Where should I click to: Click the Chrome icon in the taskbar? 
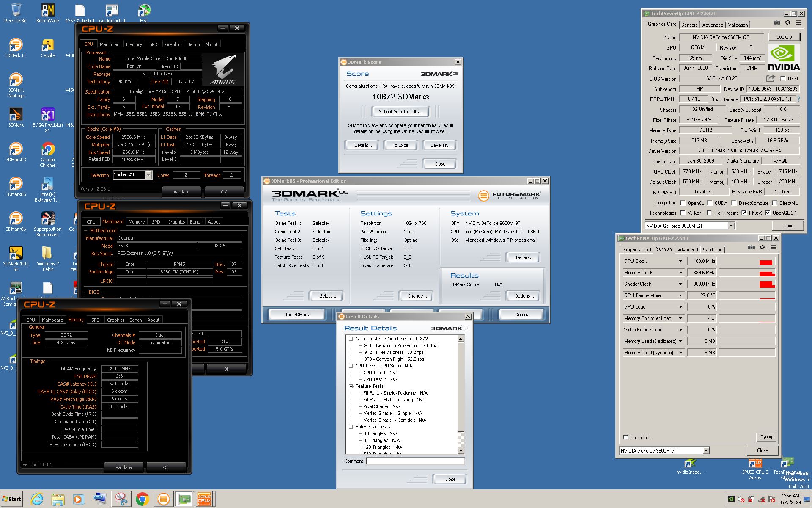coord(142,499)
